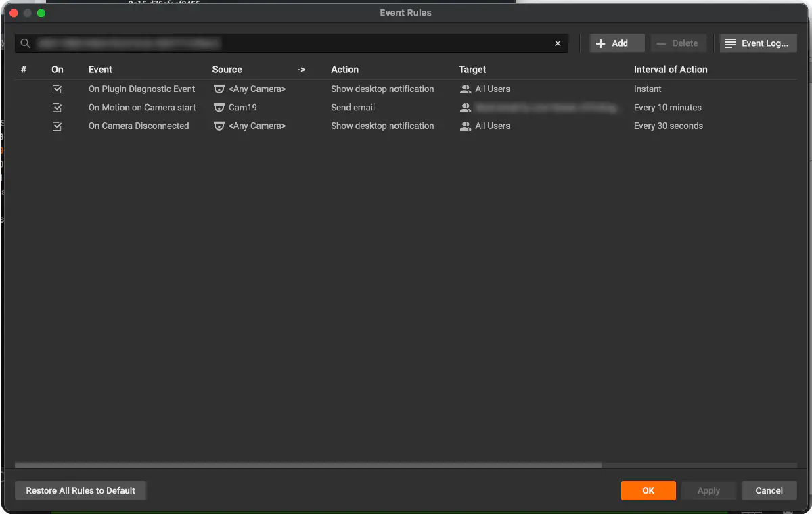
Task: Click the All Users icon in the Plugin Diagnostic row
Action: 466,89
